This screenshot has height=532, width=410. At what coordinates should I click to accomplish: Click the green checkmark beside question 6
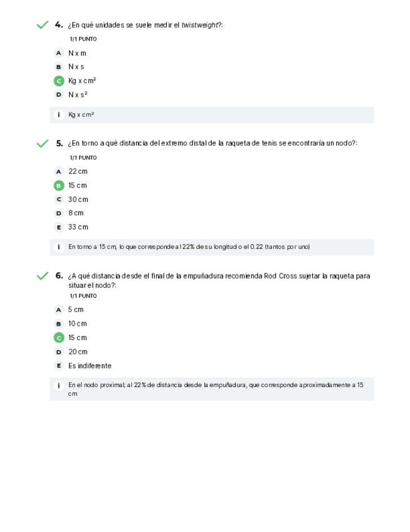click(x=42, y=276)
